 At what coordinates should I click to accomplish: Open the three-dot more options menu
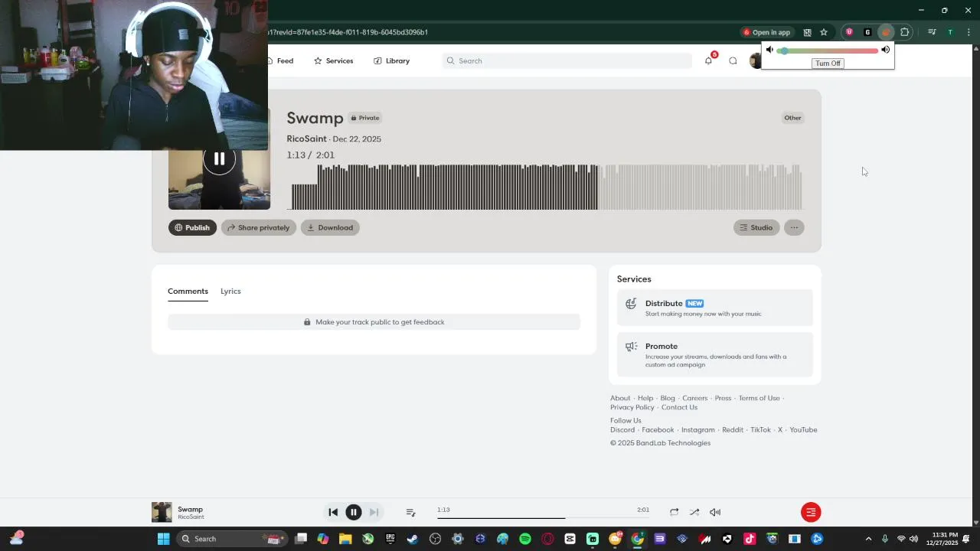794,227
